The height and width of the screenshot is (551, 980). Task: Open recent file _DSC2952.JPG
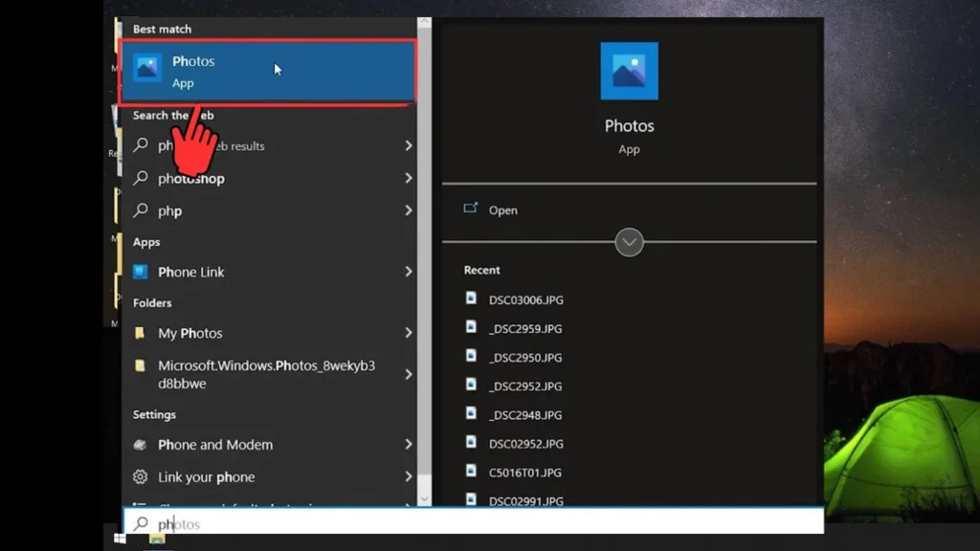coord(525,386)
